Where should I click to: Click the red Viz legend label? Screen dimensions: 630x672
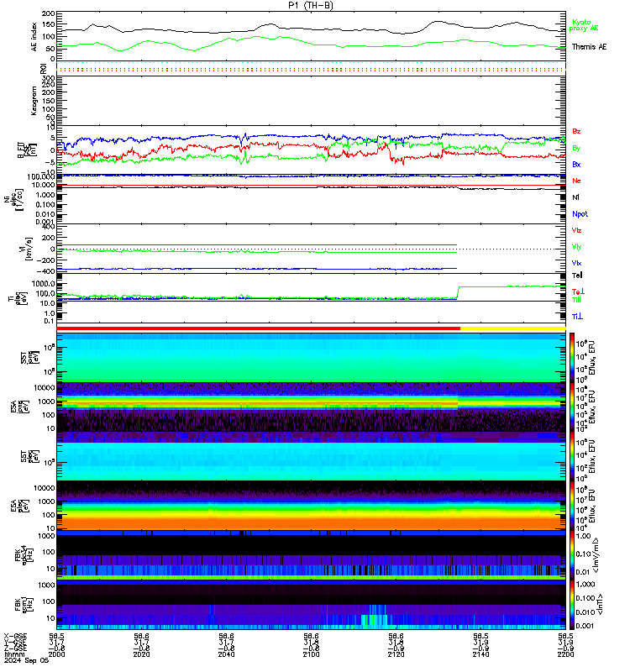click(x=576, y=230)
